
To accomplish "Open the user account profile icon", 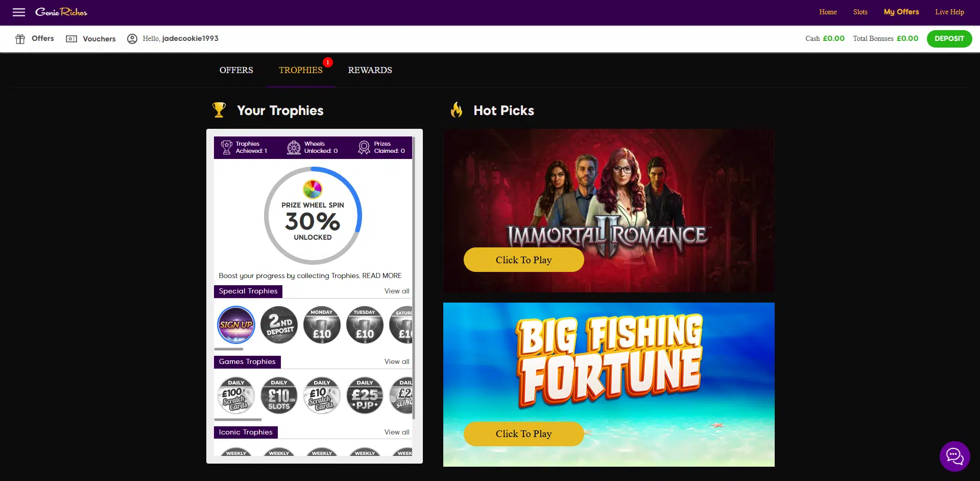I will tap(132, 39).
